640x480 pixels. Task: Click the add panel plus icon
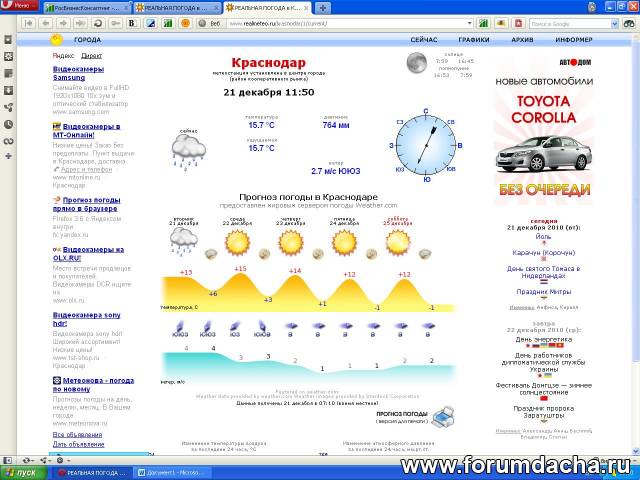click(8, 157)
